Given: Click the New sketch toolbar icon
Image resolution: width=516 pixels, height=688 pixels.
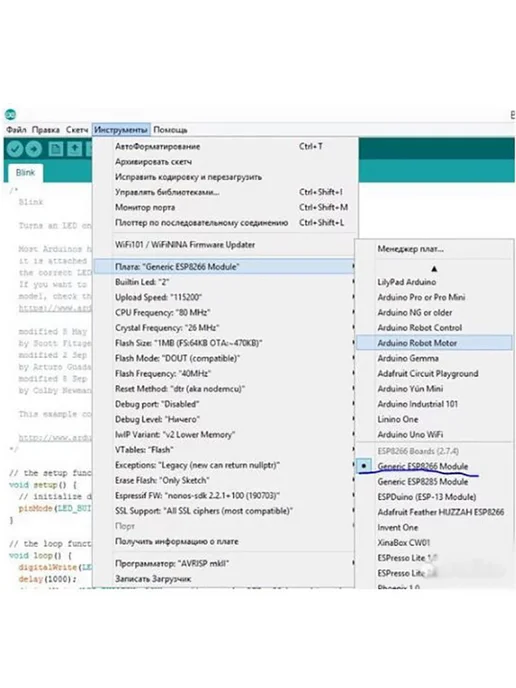Looking at the screenshot, I should coord(56,149).
